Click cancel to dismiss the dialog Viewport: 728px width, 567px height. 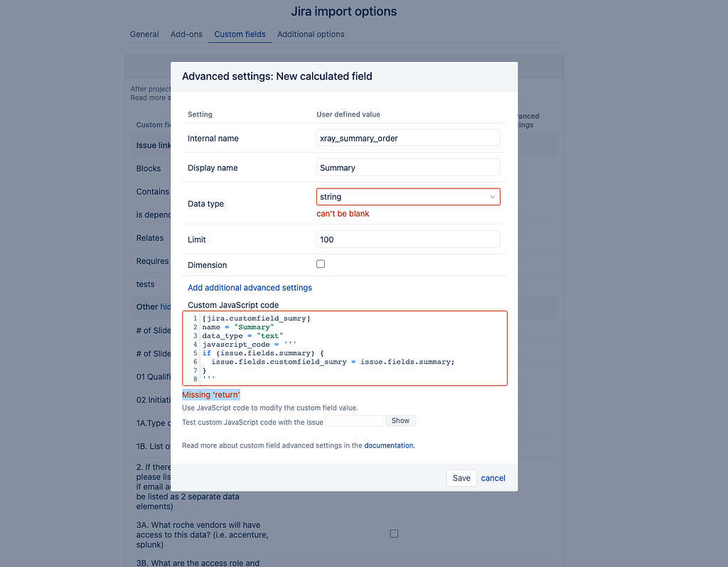tap(493, 478)
